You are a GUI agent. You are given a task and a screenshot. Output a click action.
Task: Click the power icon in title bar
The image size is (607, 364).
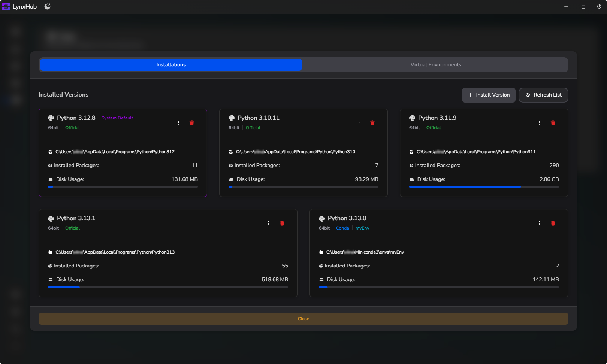pyautogui.click(x=599, y=7)
